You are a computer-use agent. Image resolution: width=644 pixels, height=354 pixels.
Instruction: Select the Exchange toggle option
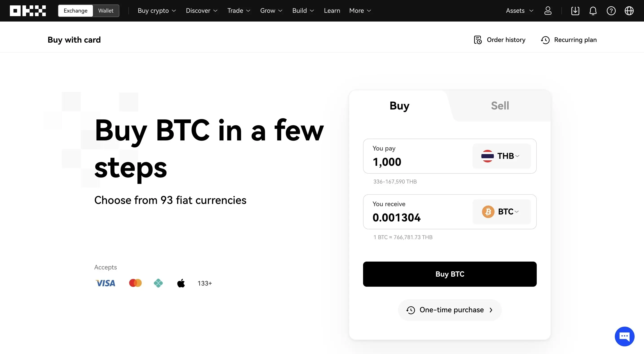[75, 11]
